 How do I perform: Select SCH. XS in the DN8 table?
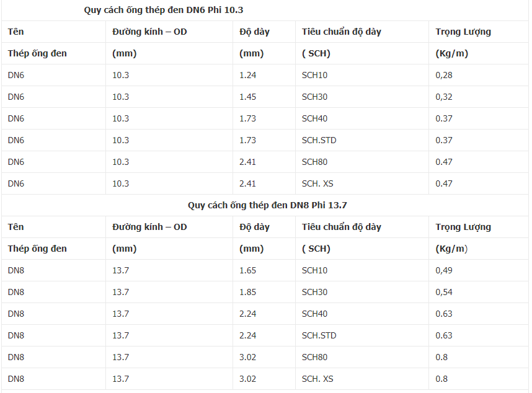pos(317,379)
